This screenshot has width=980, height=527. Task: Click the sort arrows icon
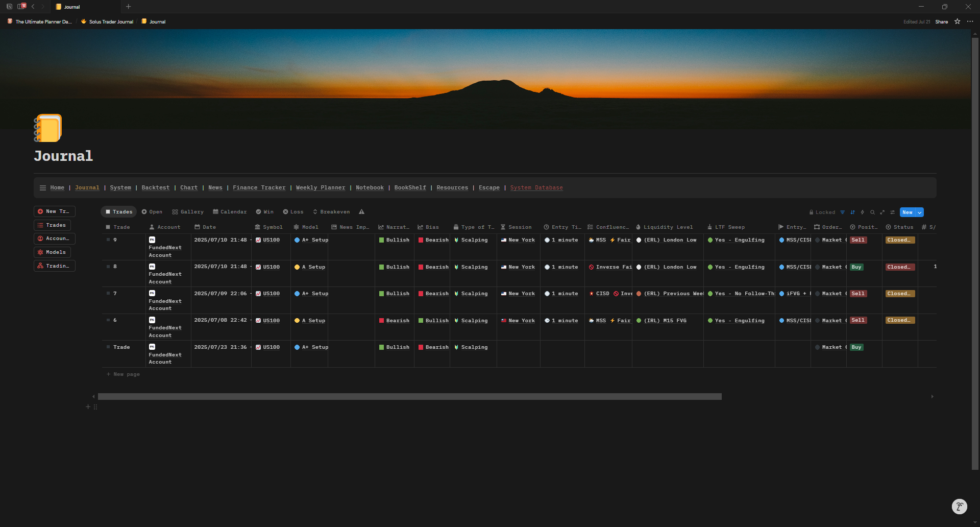pyautogui.click(x=852, y=212)
